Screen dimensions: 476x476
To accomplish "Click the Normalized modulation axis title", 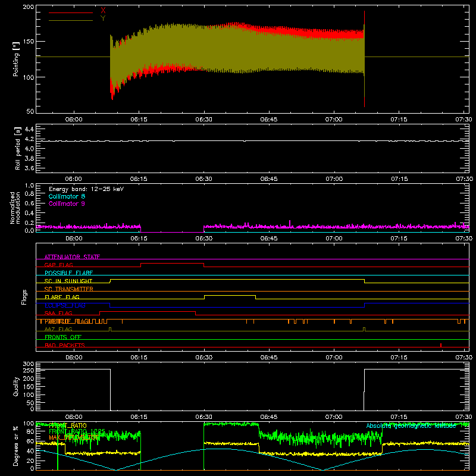I will coord(15,208).
